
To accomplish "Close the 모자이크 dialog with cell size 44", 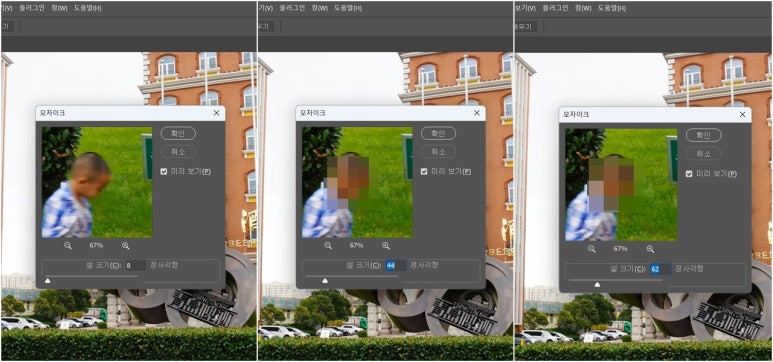I will [x=476, y=113].
